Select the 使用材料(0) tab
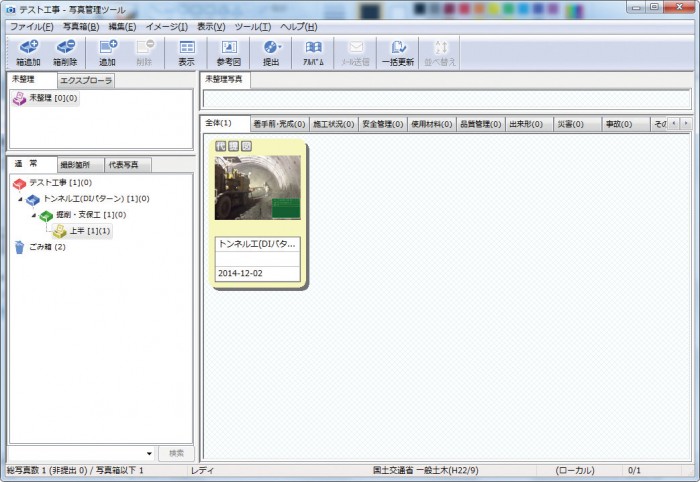 tap(432, 124)
